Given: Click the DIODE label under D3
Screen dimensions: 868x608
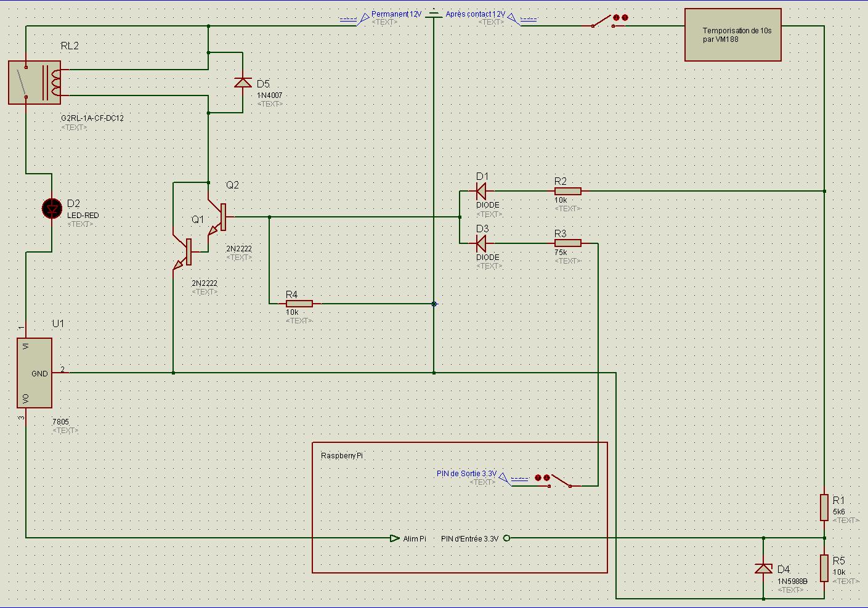Looking at the screenshot, I should coord(488,257).
